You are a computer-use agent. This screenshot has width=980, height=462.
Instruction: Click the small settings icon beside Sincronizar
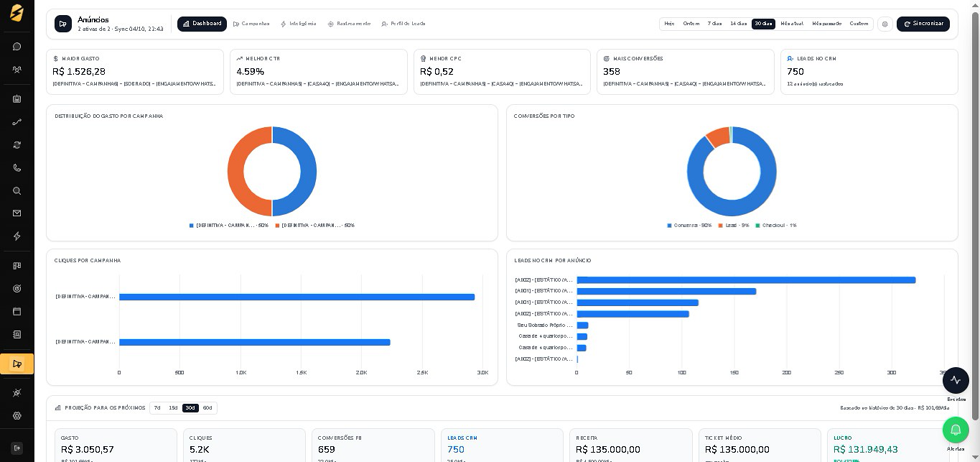point(885,24)
